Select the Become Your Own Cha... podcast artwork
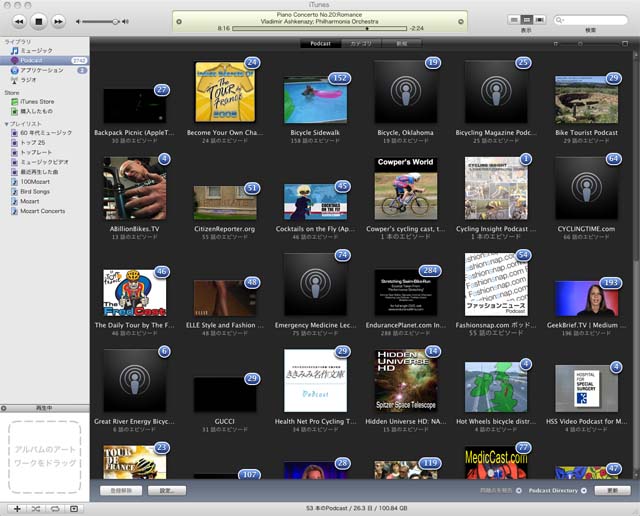Screen dimensions: 640x516 click(x=225, y=91)
